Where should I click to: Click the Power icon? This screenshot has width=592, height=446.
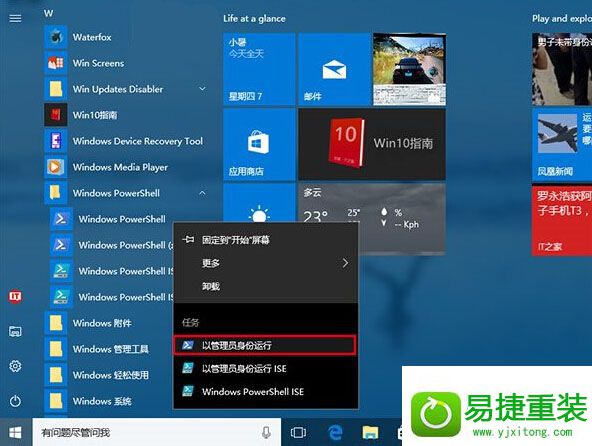(15, 401)
